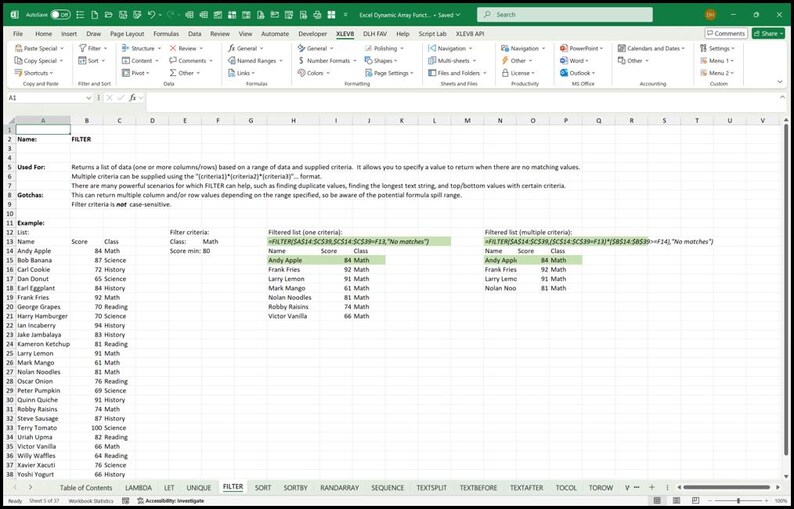The height and width of the screenshot is (509, 794).
Task: Switch to the SORTBY sheet tab
Action: click(296, 488)
